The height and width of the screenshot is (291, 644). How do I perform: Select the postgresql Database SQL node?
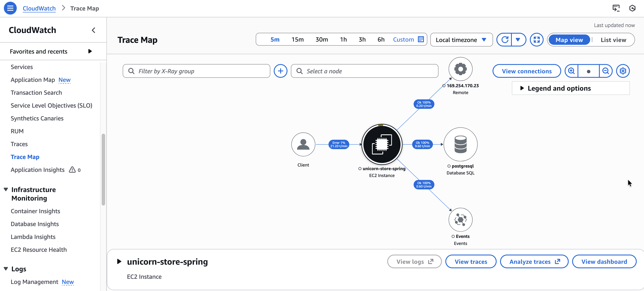(461, 144)
